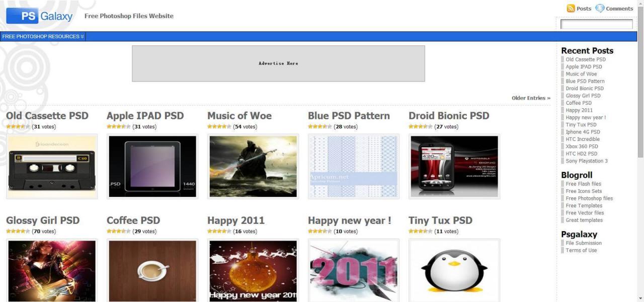Open the Blue PSD Pattern thumbnail image
This screenshot has height=302, width=644.
354,166
